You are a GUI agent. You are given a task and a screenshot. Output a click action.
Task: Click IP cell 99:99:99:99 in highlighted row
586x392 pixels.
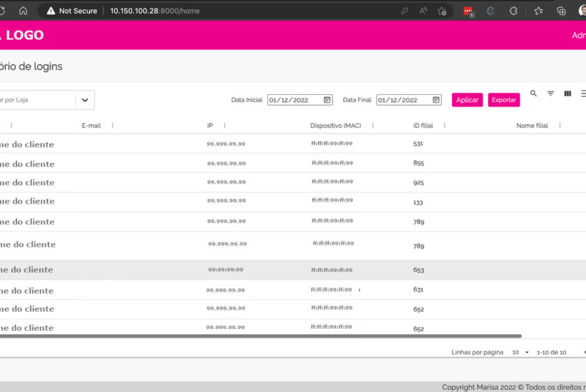pos(226,269)
